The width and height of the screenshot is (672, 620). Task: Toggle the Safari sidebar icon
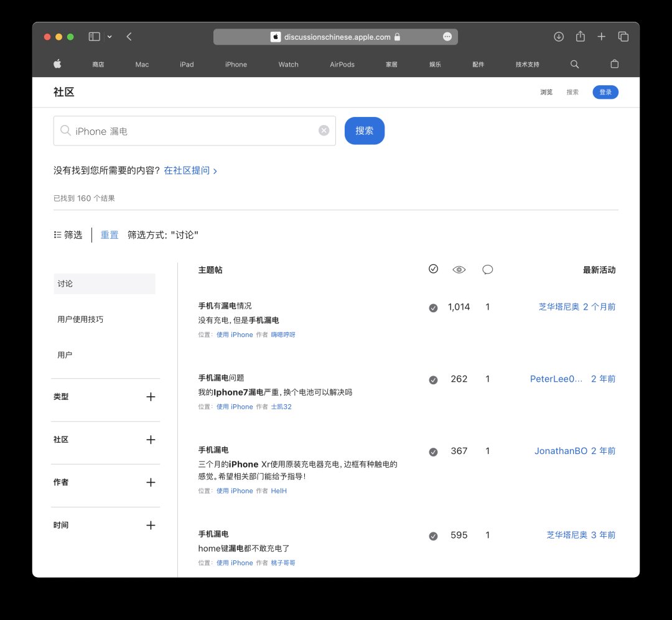tap(94, 37)
